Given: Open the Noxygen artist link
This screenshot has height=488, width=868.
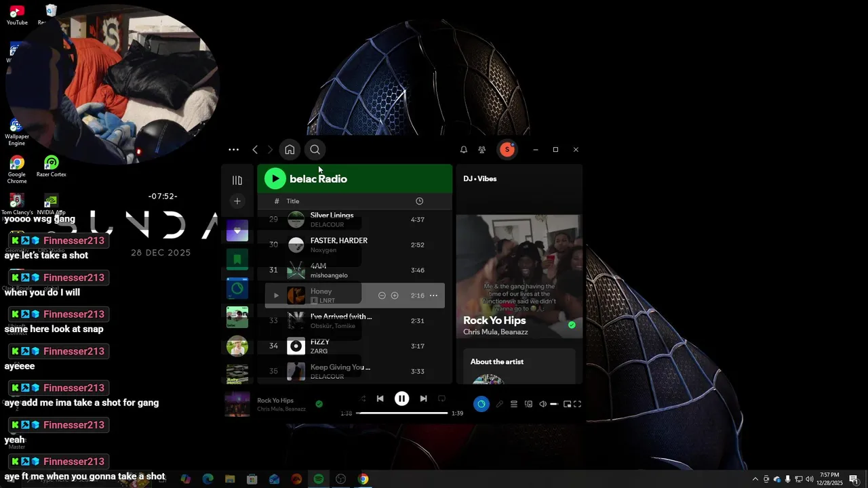Looking at the screenshot, I should [323, 250].
